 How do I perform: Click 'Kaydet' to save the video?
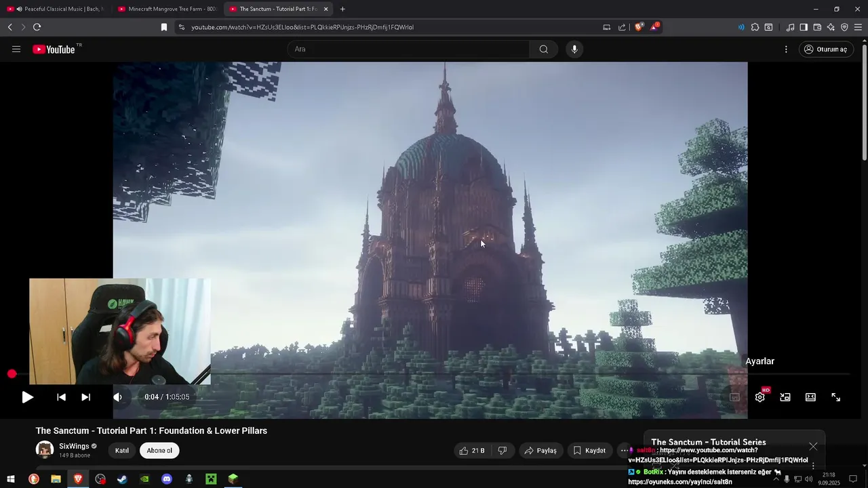589,451
